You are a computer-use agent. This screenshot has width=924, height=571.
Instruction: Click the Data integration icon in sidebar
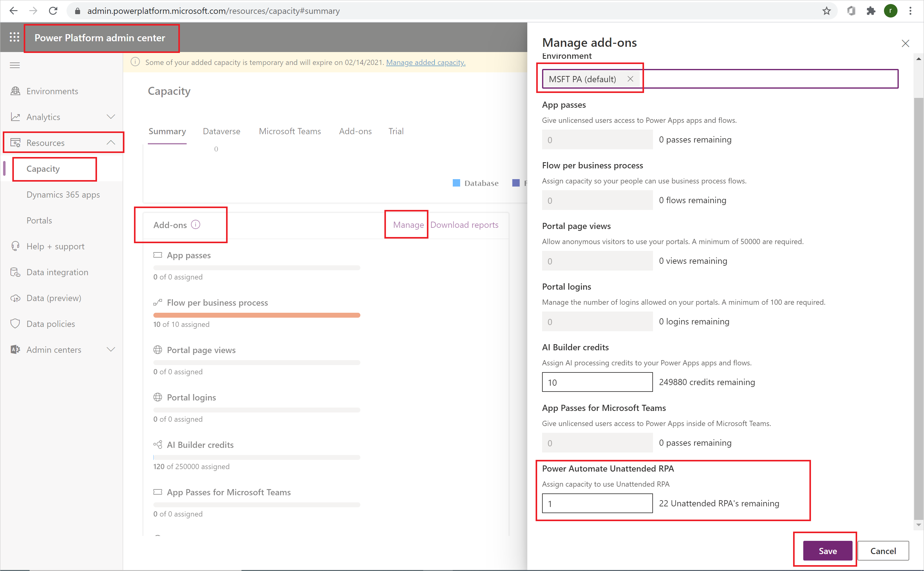pyautogui.click(x=14, y=272)
